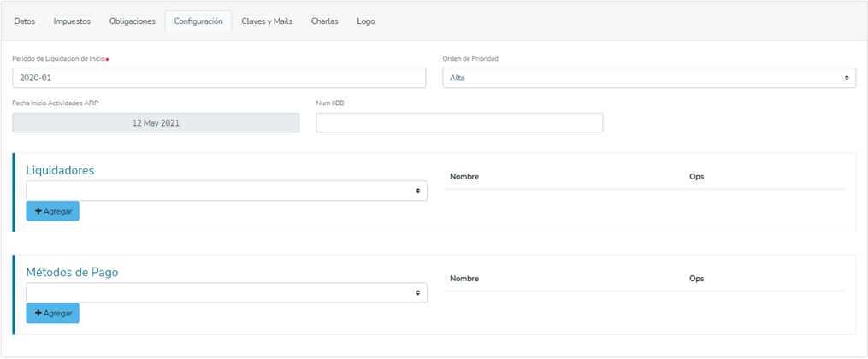The width and height of the screenshot is (868, 359).
Task: Open the Fecha Inicio Actividades AFIP date field
Action: [156, 122]
